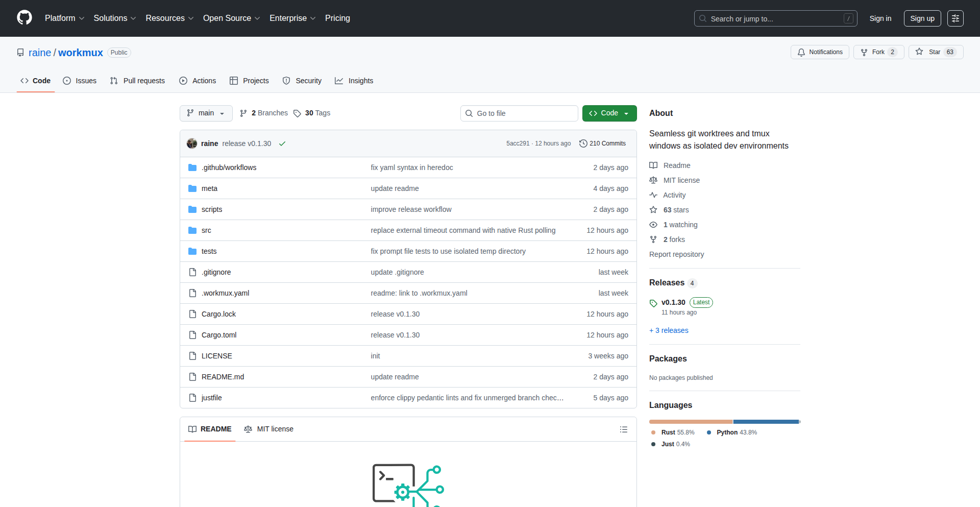Image resolution: width=980 pixels, height=507 pixels.
Task: Open the Insights tab
Action: point(354,81)
